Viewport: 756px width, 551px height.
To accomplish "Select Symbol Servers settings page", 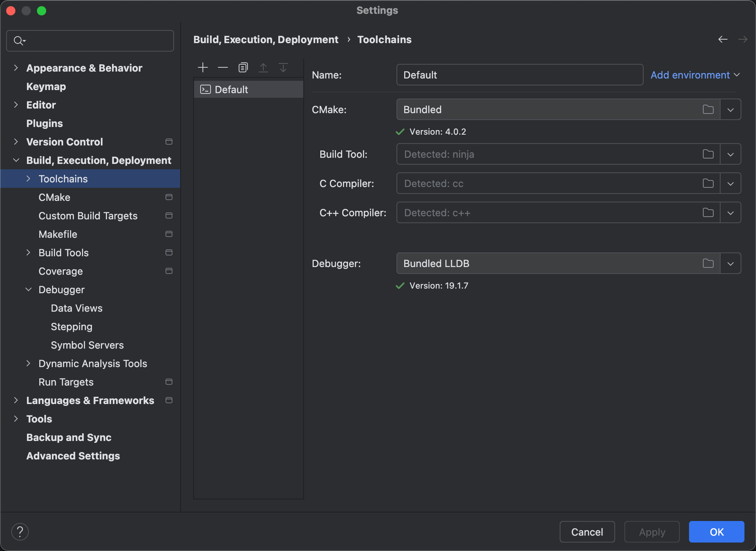I will point(87,345).
